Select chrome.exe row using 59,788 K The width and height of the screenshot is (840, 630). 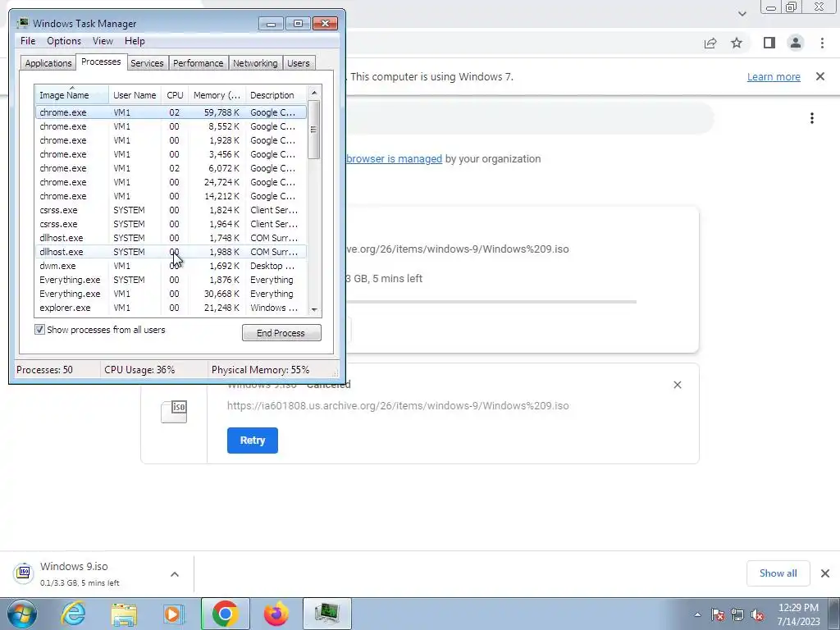[171, 112]
